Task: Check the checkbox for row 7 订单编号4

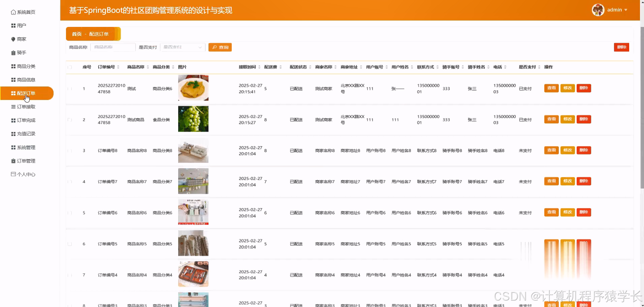Action: point(70,275)
